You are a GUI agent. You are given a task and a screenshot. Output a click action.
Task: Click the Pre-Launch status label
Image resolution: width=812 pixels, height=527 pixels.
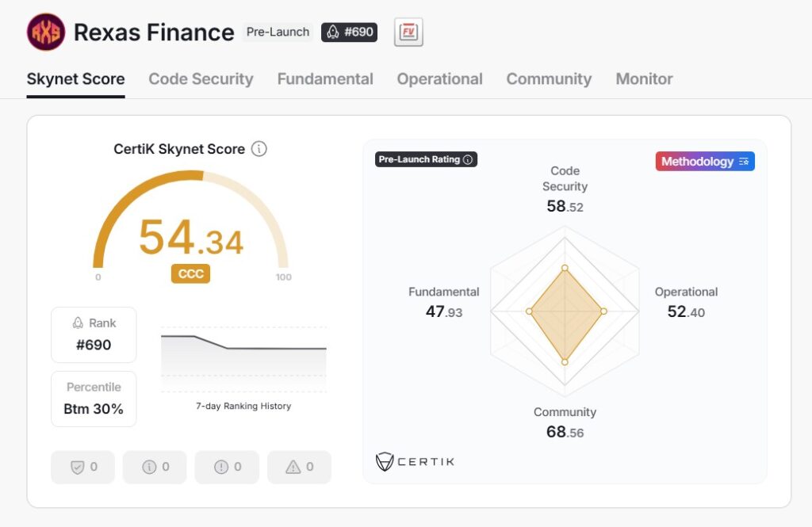click(x=278, y=32)
